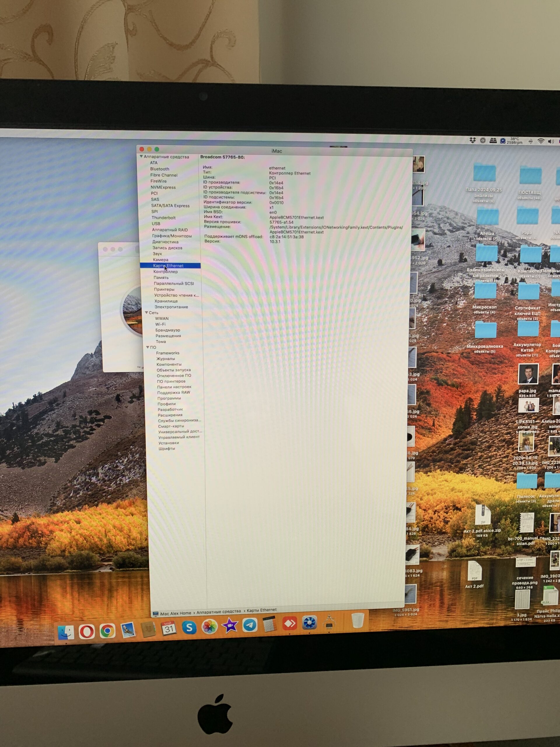Select Хранилище in the sidebar
The width and height of the screenshot is (560, 747).
coord(166,301)
